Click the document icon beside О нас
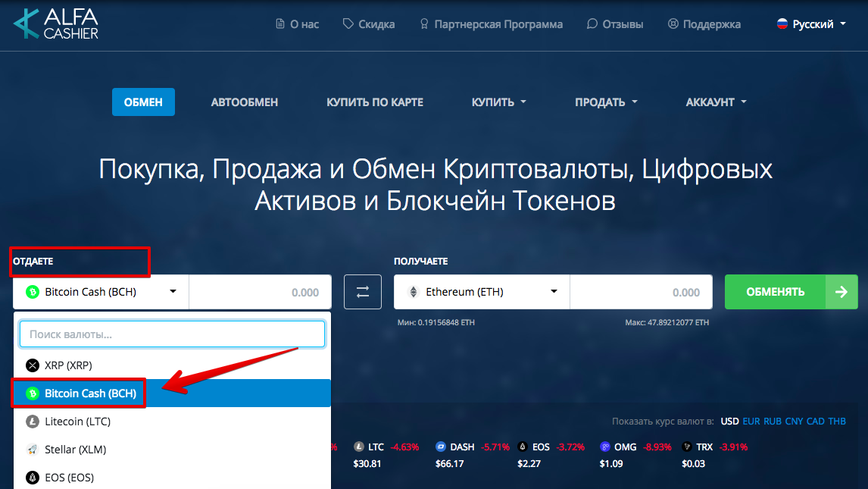Image resolution: width=868 pixels, height=489 pixels. [280, 24]
